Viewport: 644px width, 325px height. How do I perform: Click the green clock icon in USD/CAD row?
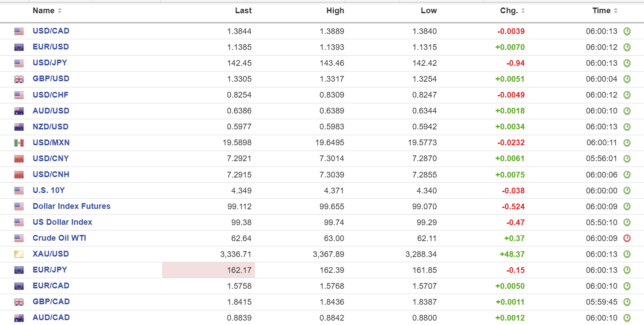627,31
